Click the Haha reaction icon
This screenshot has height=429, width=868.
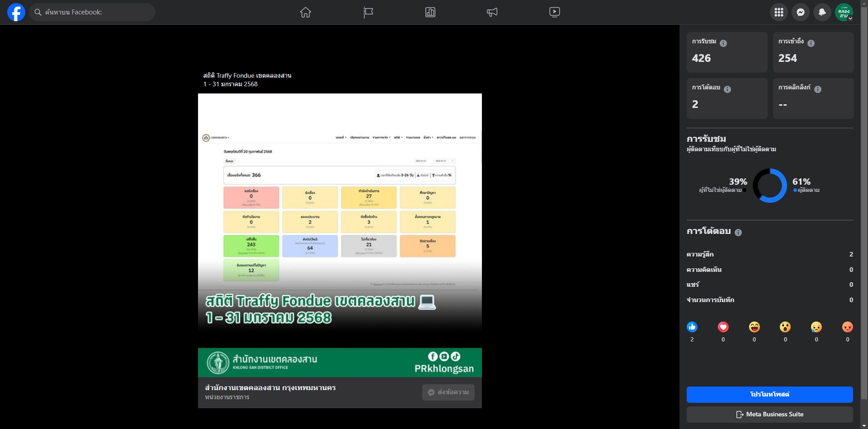click(755, 327)
